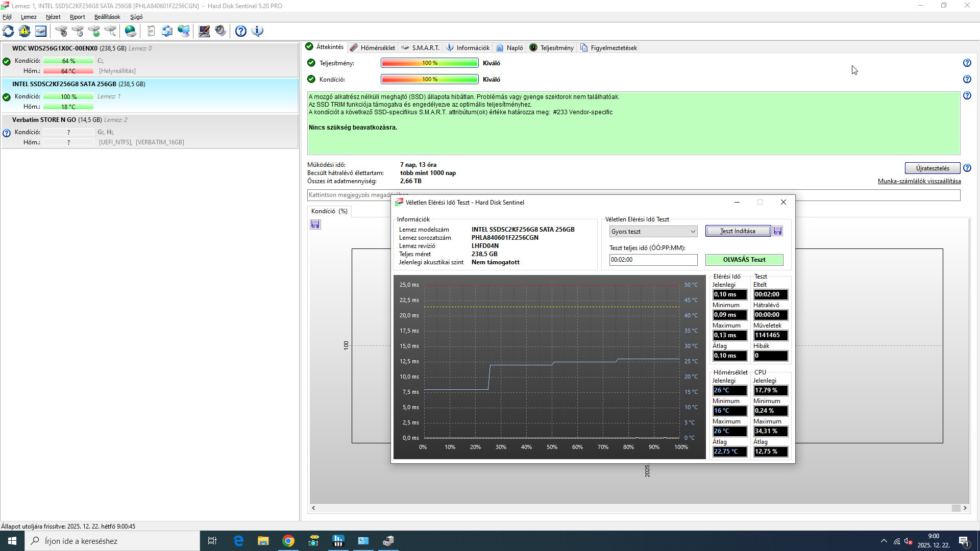The width and height of the screenshot is (980, 551).
Task: Click the Munka-számlálók visszaállítása link
Action: click(x=919, y=181)
